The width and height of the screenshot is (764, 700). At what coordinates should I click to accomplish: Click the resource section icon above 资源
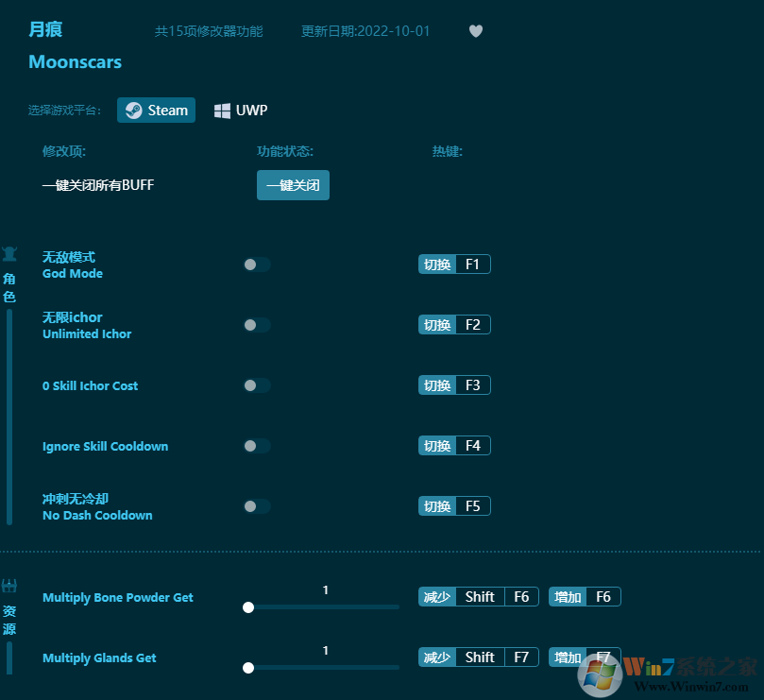[9, 586]
